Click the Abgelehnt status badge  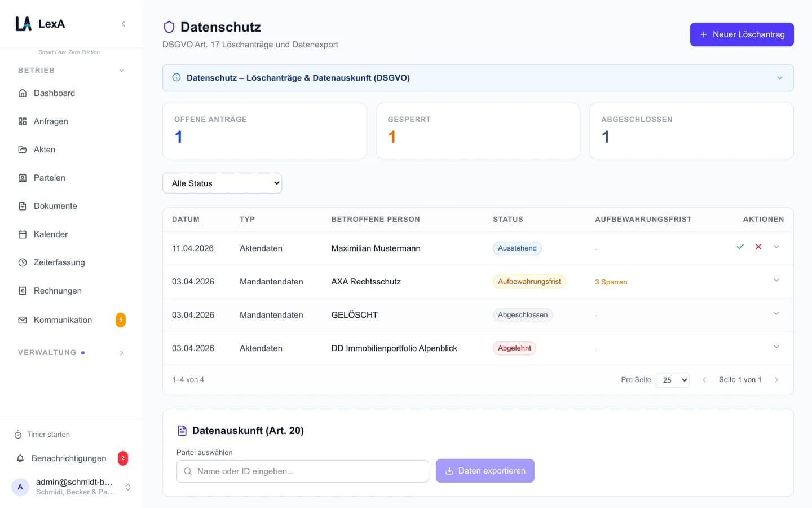pyautogui.click(x=514, y=348)
